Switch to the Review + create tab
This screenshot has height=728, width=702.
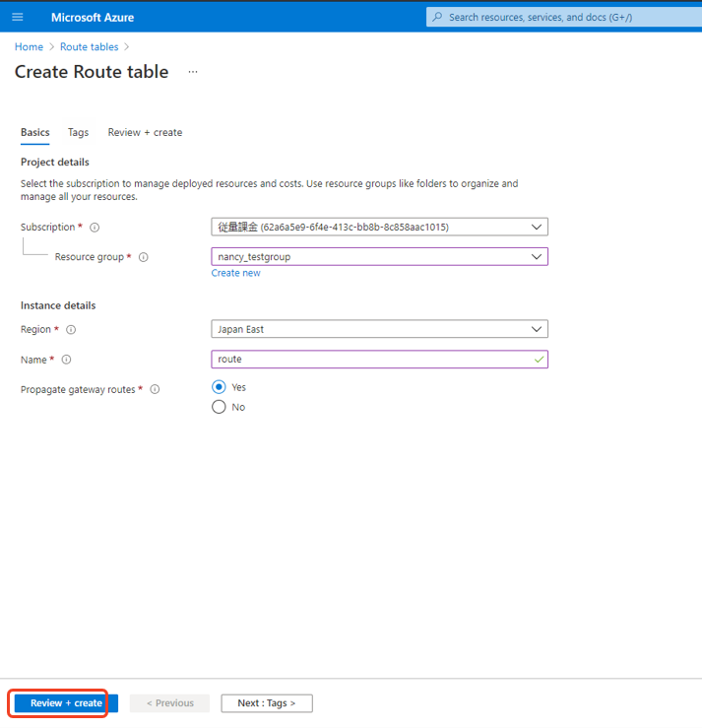(145, 132)
